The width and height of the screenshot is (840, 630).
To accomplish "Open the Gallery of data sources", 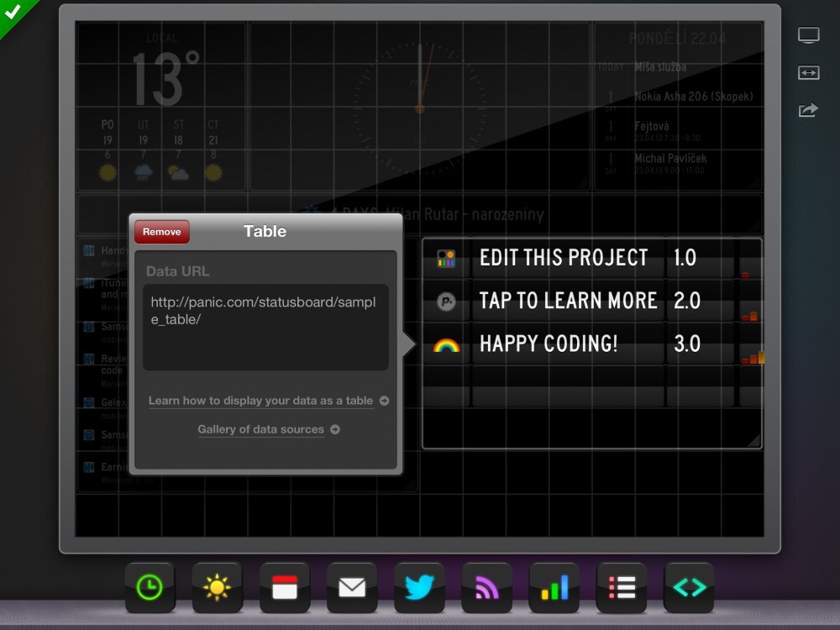I will pyautogui.click(x=260, y=429).
